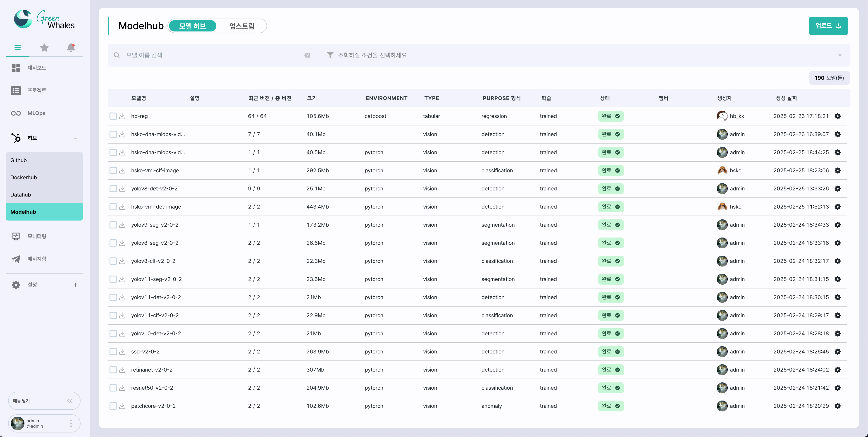868x437 pixels.
Task: Focus the model name search field
Action: coord(214,55)
